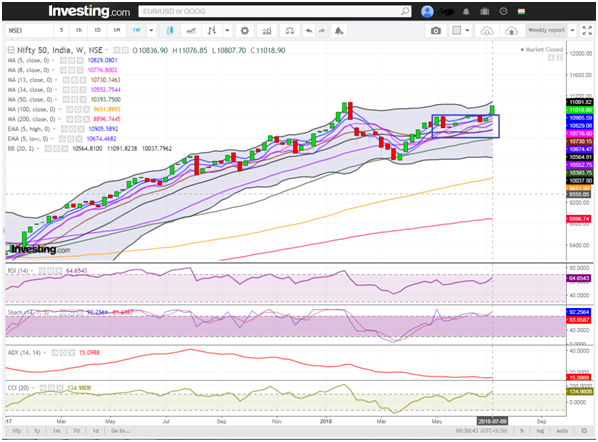Open chart settings gear at bottom right
This screenshot has height=442, width=598.
(x=584, y=431)
